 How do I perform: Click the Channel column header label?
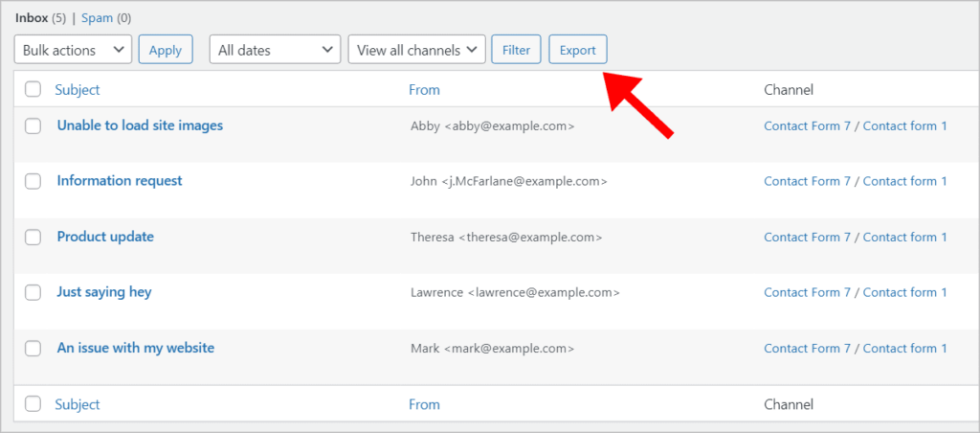tap(789, 89)
